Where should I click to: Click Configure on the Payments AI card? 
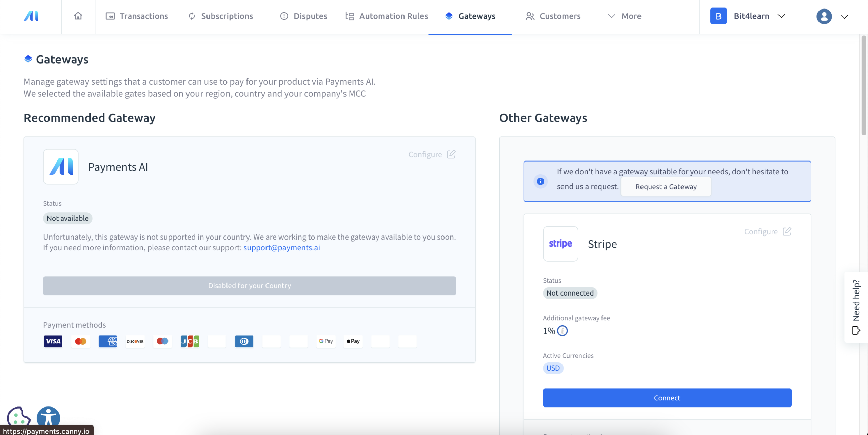(432, 154)
